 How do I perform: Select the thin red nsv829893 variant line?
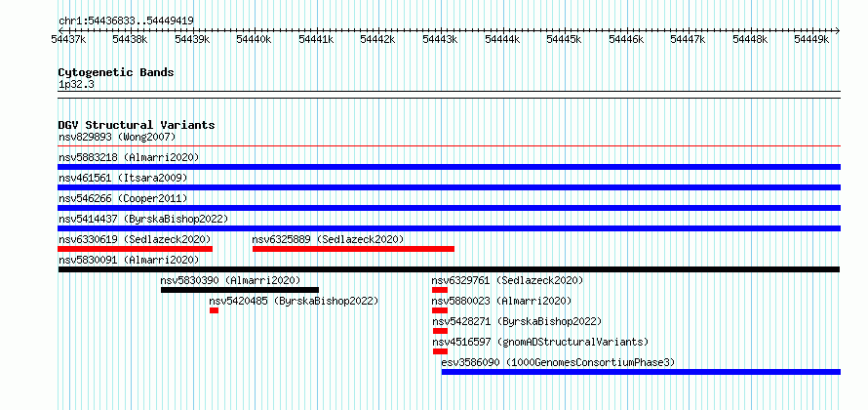[x=450, y=146]
